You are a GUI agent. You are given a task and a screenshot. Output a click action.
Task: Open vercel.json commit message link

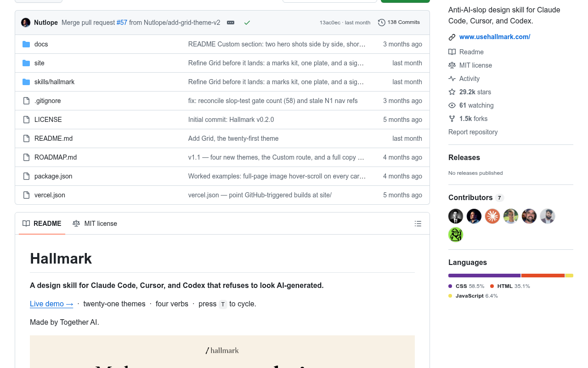pos(260,195)
